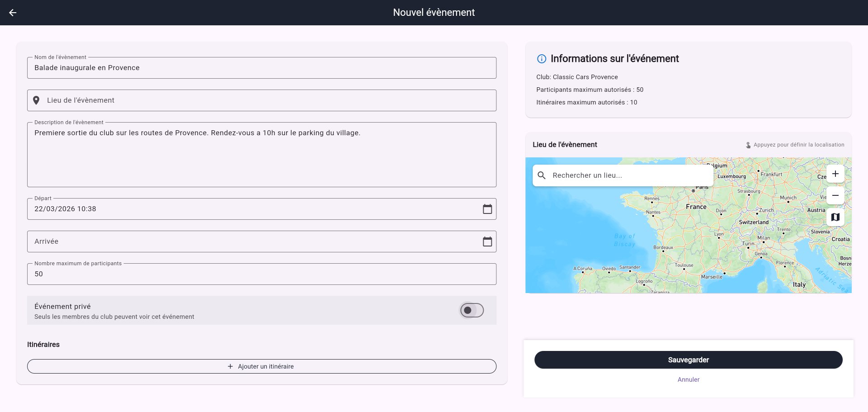This screenshot has width=868, height=412.
Task: Click the Lieu de l'évènement input
Action: 267,100
